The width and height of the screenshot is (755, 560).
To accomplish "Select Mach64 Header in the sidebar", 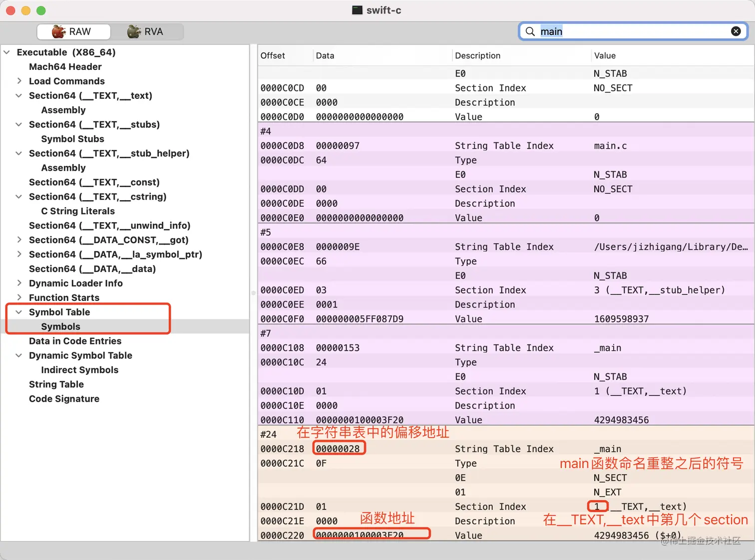I will pyautogui.click(x=65, y=67).
